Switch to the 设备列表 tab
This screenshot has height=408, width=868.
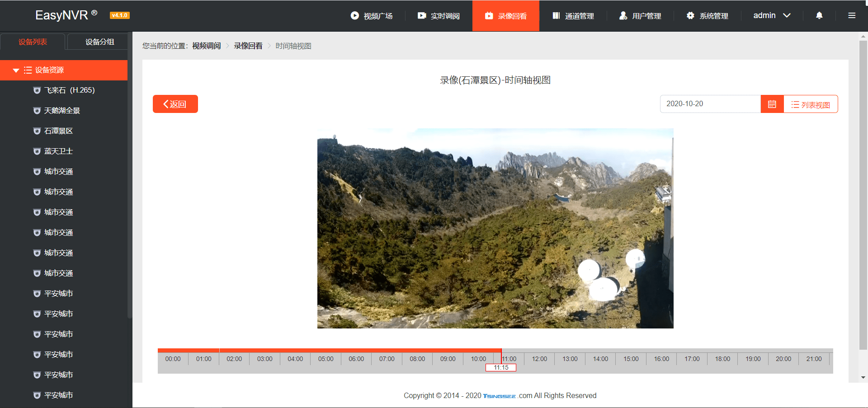(33, 42)
